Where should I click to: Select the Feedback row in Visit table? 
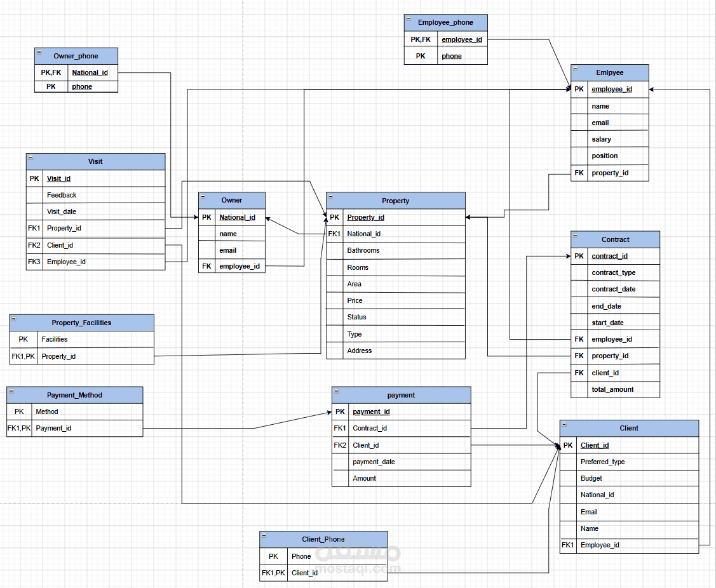coord(96,195)
